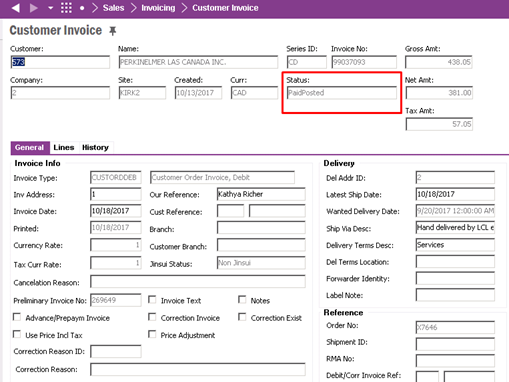Click the Preliminary Invoice No field
Image resolution: width=509 pixels, height=382 pixels.
tap(116, 300)
